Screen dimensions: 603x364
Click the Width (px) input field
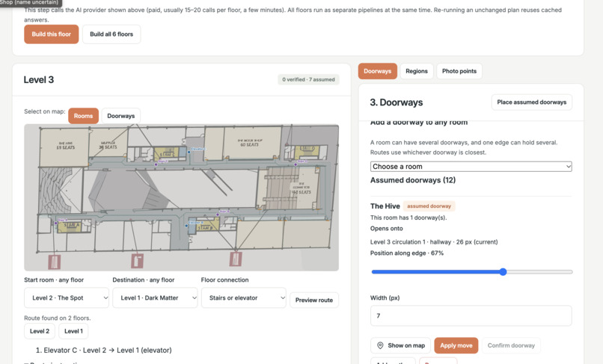click(x=471, y=315)
